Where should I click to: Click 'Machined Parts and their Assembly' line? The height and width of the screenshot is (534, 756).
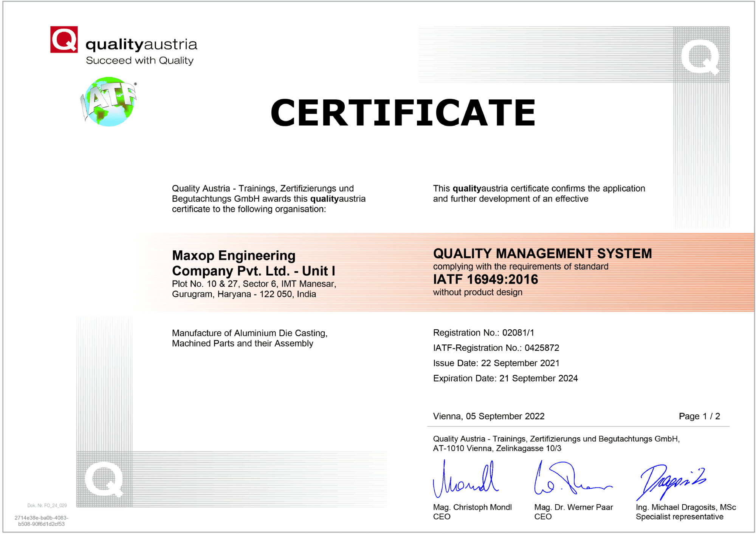pyautogui.click(x=242, y=343)
